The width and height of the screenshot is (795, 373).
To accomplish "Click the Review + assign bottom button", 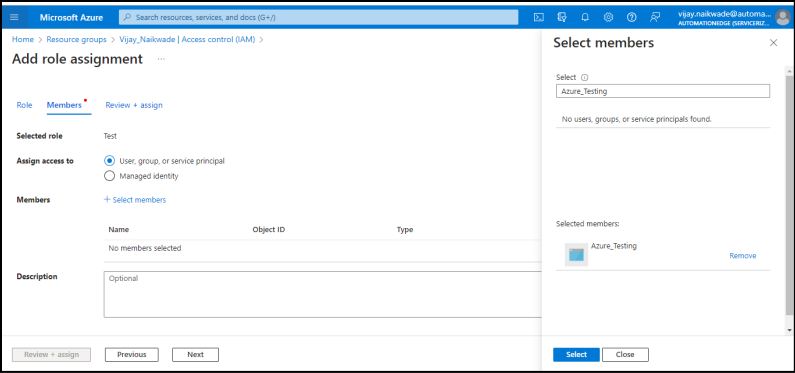I will (51, 355).
